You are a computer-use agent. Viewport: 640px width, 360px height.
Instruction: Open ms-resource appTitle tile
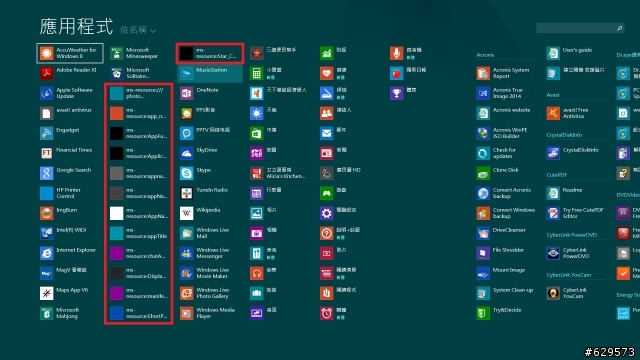(x=140, y=233)
